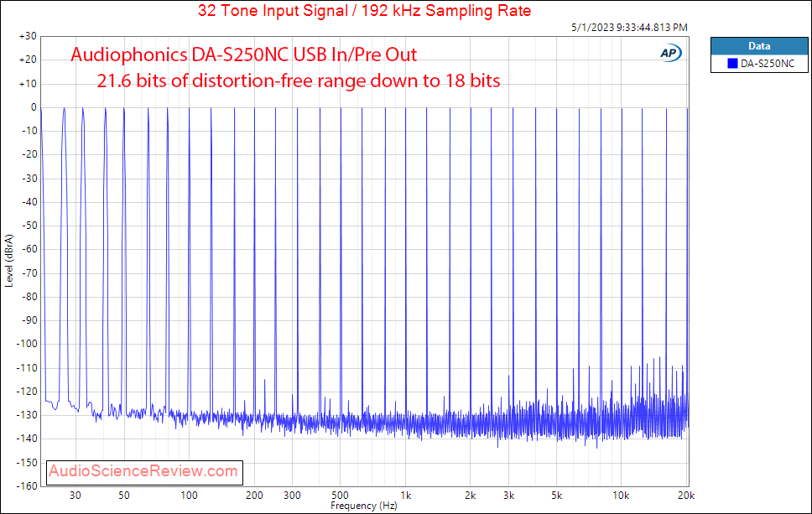
Task: Click the chart title '32 Tone Input Signal / 192 kHz Sampling Rate'
Action: click(x=364, y=10)
